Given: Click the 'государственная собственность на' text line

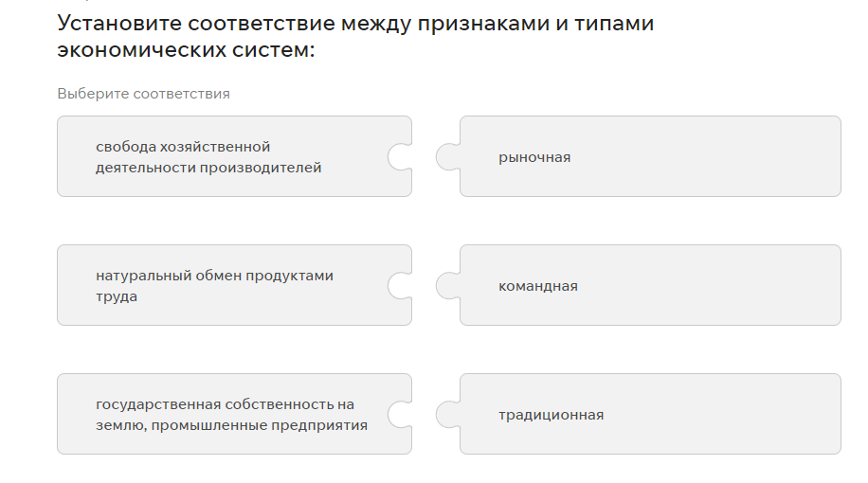Looking at the screenshot, I should pos(225,404).
